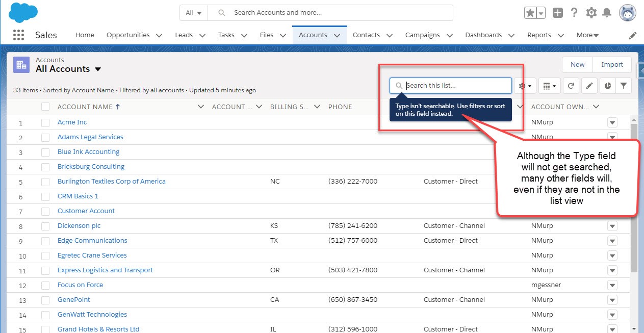Click the pencil to personalize navigation bar

coord(633,36)
